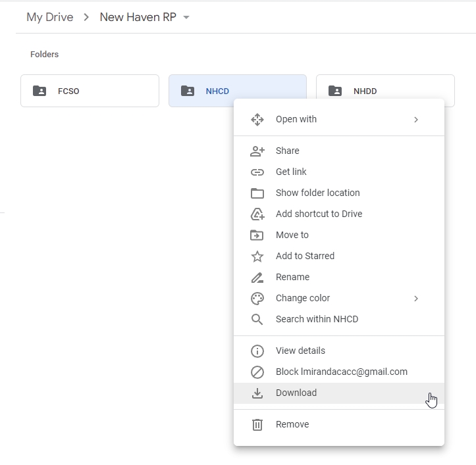
Task: Click the Add shortcut to Drive icon
Action: (x=257, y=214)
